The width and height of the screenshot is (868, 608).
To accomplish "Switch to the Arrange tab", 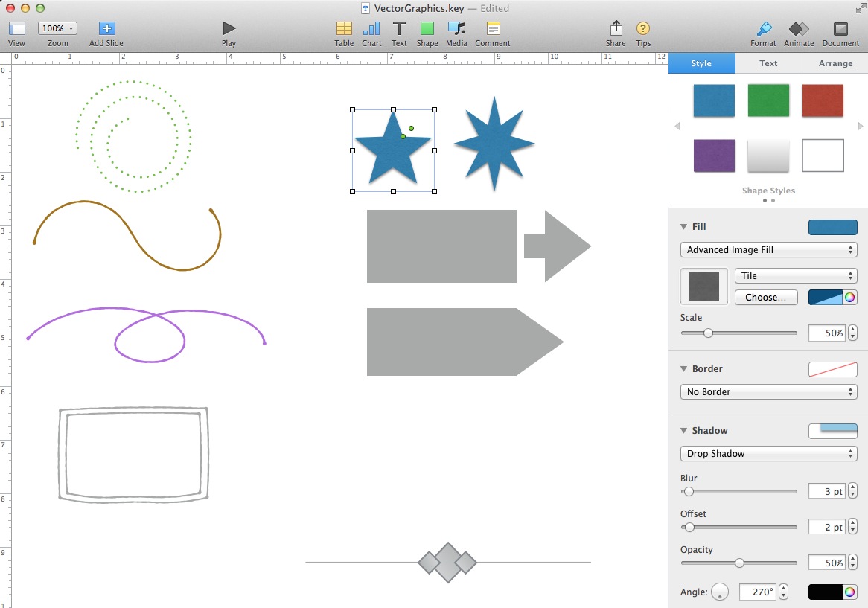I will point(835,63).
